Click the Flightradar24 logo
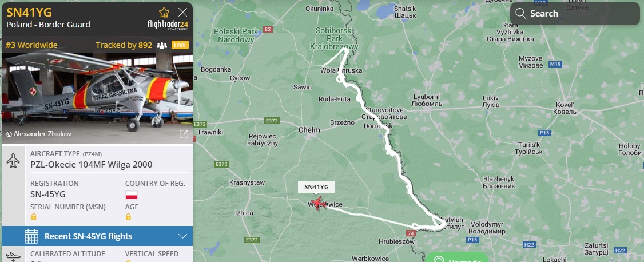The height and width of the screenshot is (262, 644). [168, 25]
